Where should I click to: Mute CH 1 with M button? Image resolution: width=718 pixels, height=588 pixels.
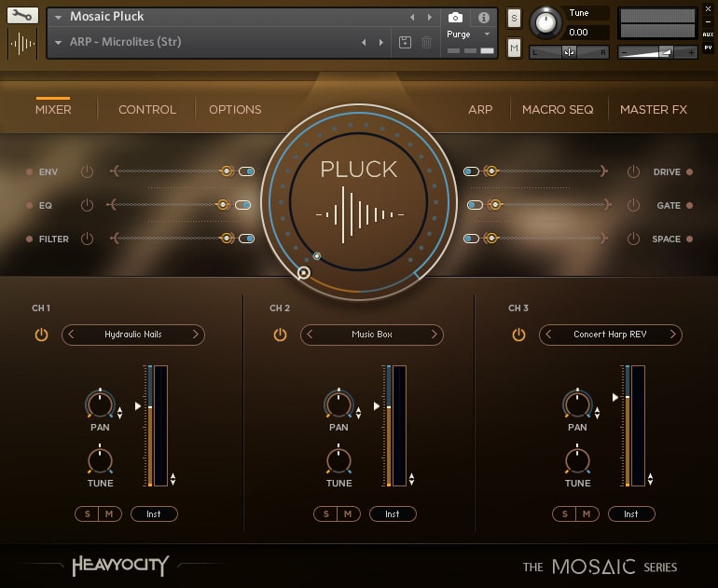(109, 513)
